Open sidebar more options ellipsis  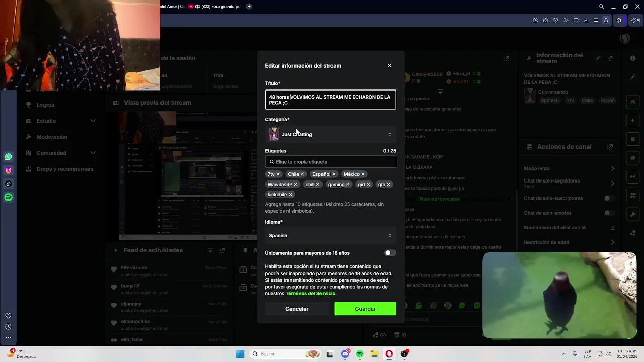coord(8,337)
